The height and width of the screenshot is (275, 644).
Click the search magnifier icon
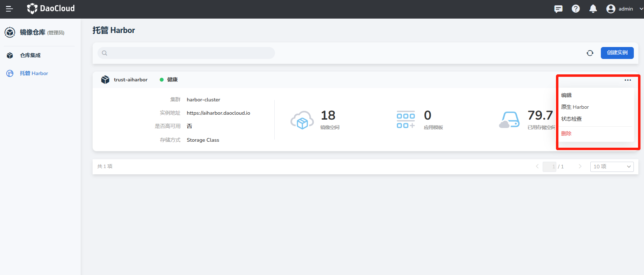coord(105,53)
